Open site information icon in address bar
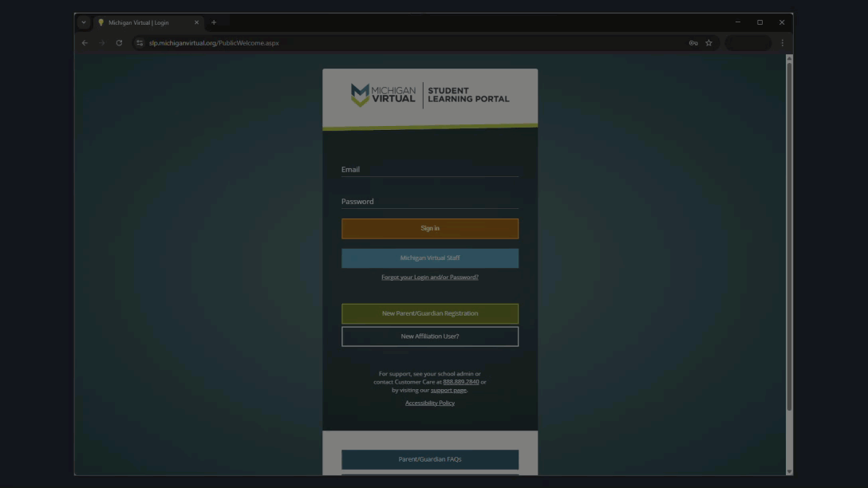Image resolution: width=868 pixels, height=488 pixels. pos(140,42)
